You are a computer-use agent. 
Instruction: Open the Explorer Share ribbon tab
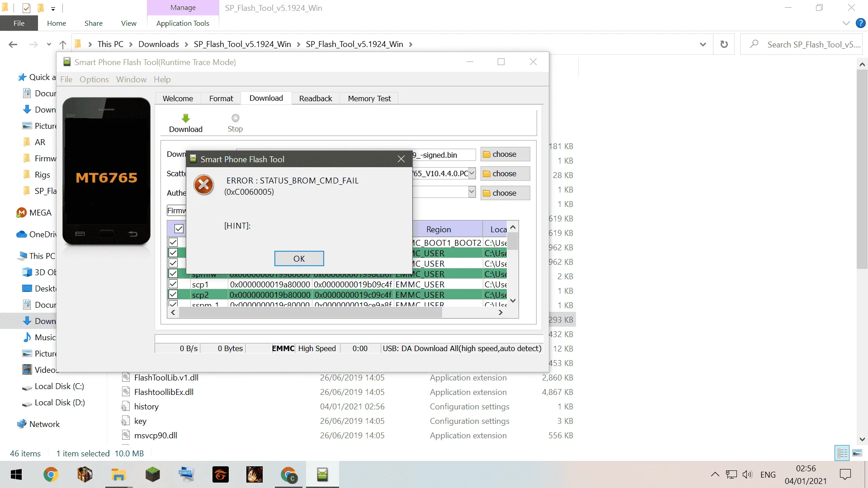tap(93, 23)
